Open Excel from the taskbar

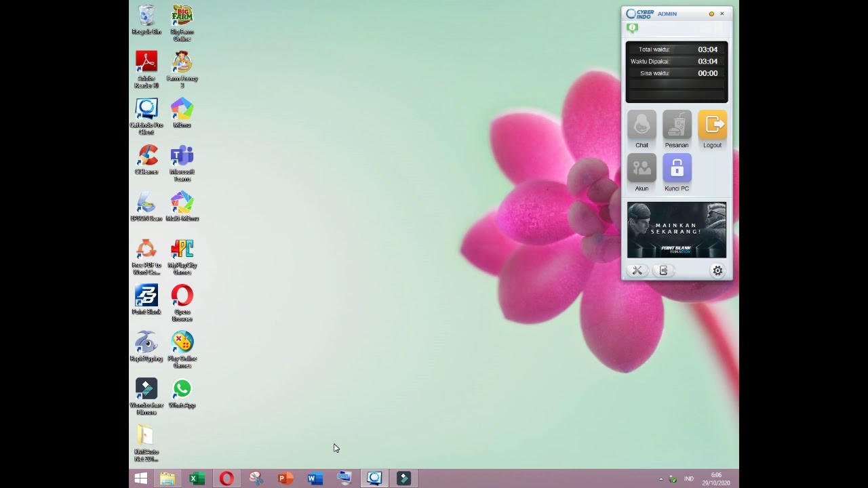(x=197, y=479)
